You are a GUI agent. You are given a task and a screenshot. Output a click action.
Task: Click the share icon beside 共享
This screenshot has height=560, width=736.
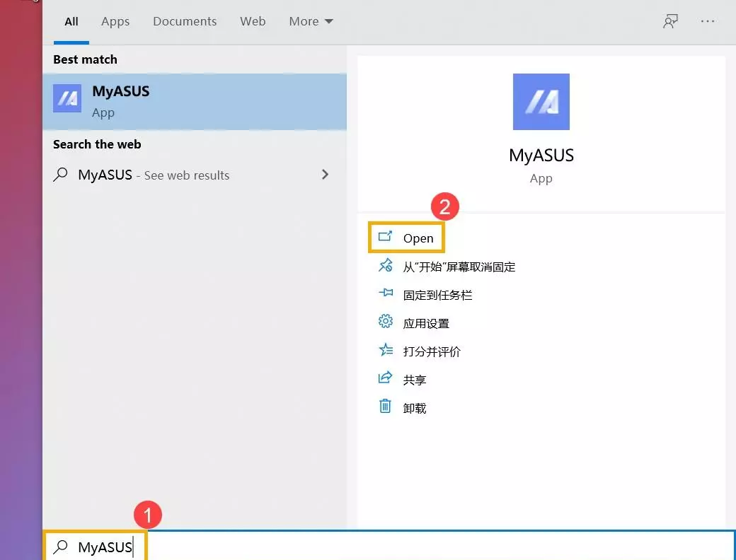(385, 379)
